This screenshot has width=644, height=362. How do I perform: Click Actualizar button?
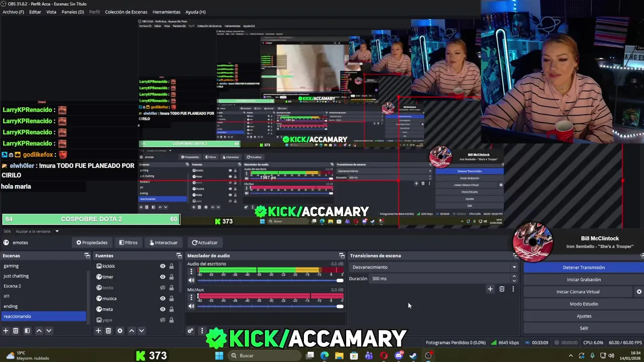pyautogui.click(x=205, y=243)
